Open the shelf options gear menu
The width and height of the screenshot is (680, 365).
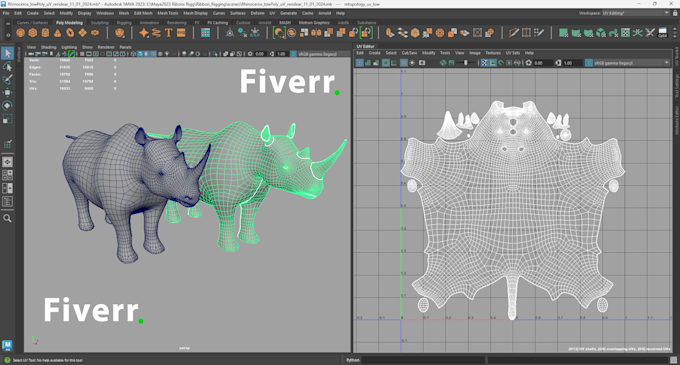coord(8,35)
